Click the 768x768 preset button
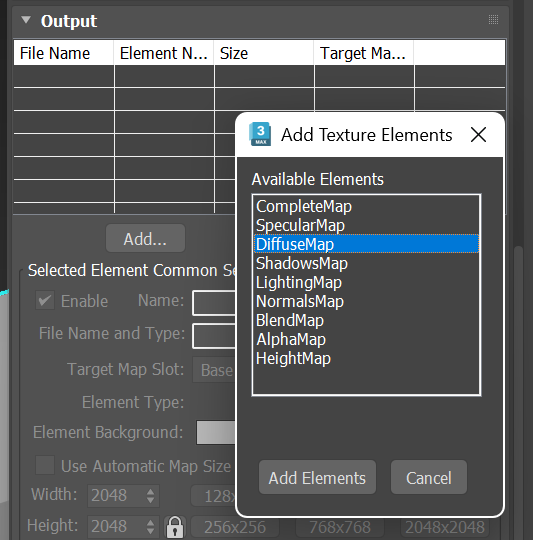533x540 pixels. [x=340, y=527]
